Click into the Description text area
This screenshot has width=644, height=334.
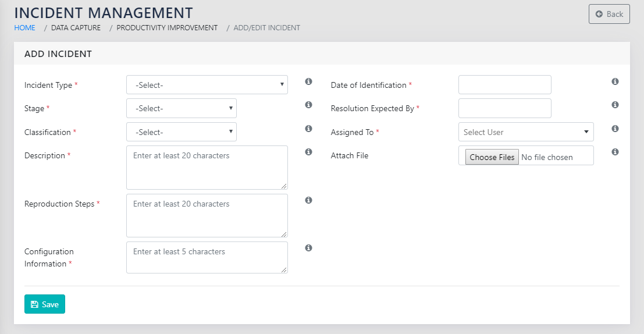coord(207,168)
